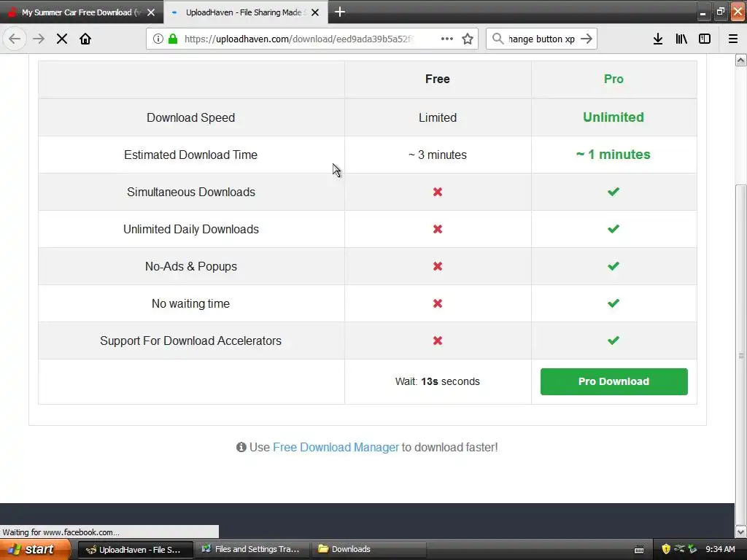The height and width of the screenshot is (560, 747).
Task: Bookmark this page with the star
Action: point(468,39)
